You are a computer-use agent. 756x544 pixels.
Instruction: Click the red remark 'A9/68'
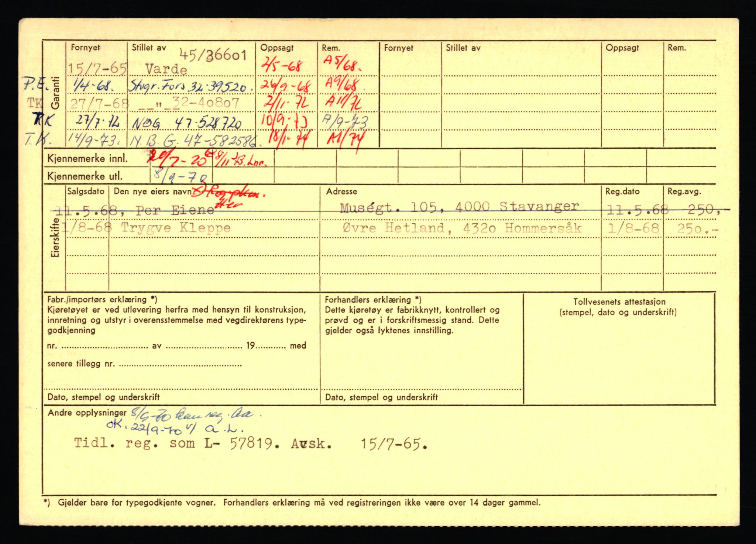[341, 85]
